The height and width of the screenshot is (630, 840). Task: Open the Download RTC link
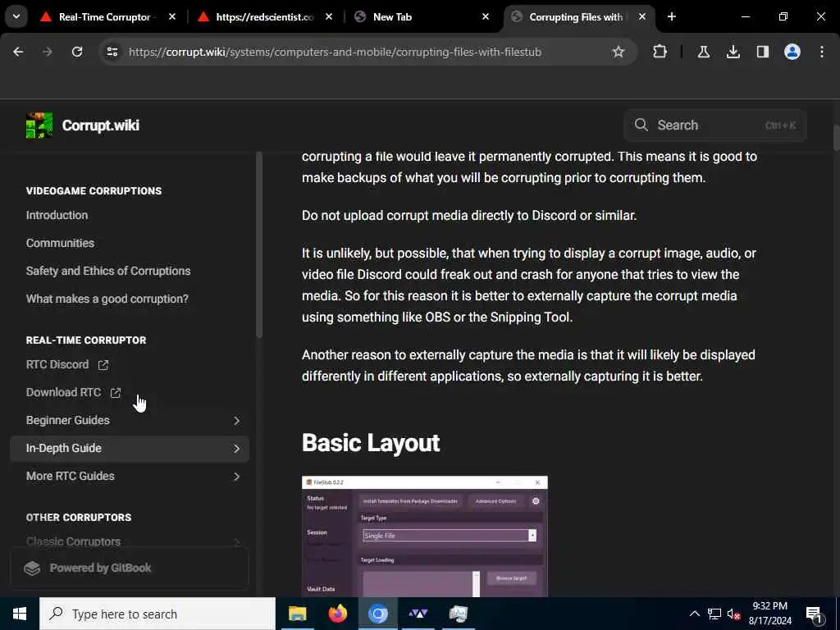tap(63, 392)
